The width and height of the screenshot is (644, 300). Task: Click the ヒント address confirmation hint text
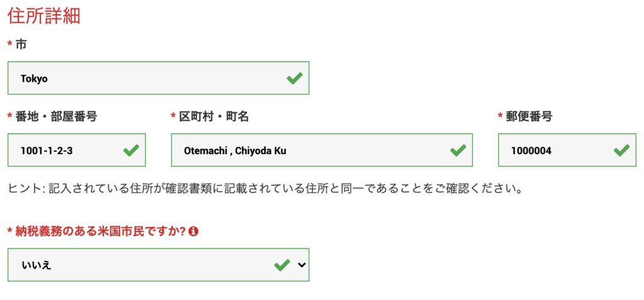[x=264, y=189]
